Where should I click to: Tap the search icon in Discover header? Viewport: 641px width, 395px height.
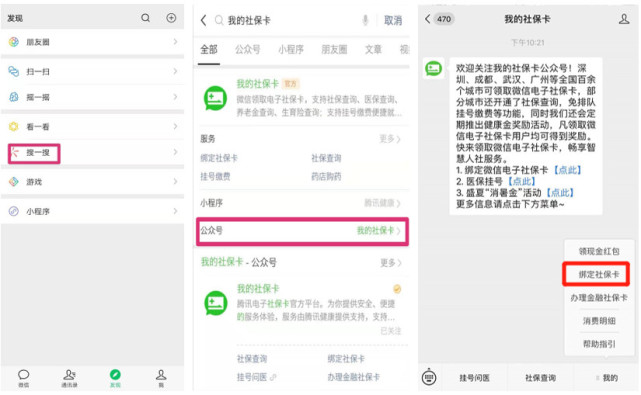pyautogui.click(x=146, y=18)
